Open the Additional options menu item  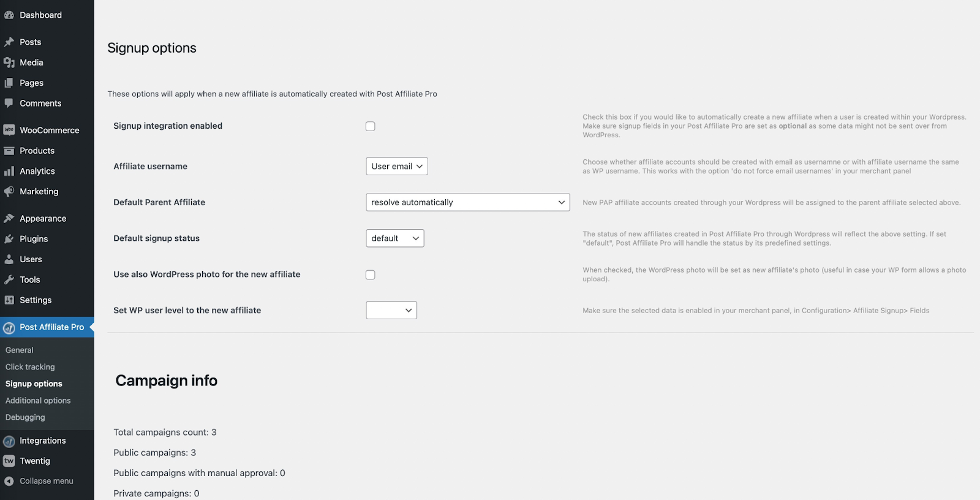37,400
